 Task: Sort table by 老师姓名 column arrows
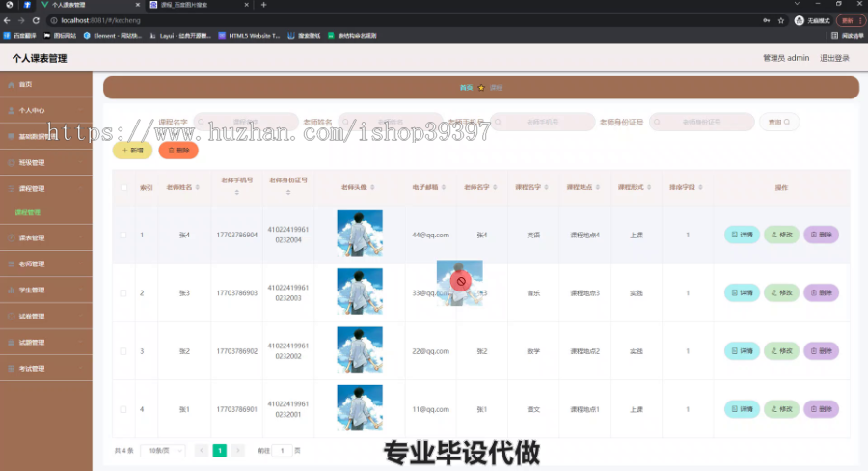(x=198, y=187)
